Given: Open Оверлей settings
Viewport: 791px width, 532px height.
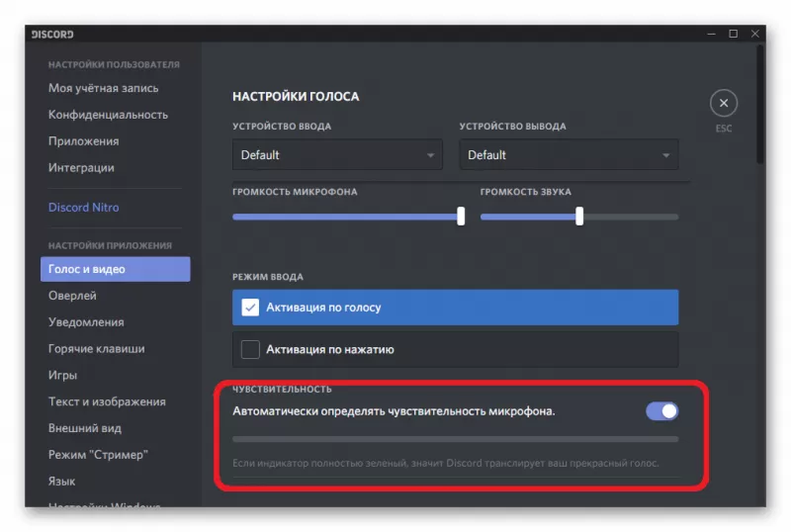Looking at the screenshot, I should (x=72, y=296).
